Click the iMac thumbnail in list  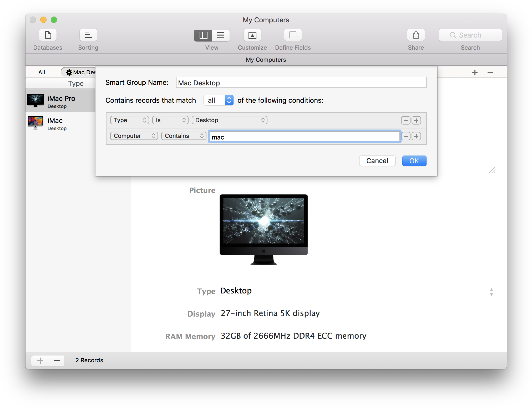pos(36,123)
